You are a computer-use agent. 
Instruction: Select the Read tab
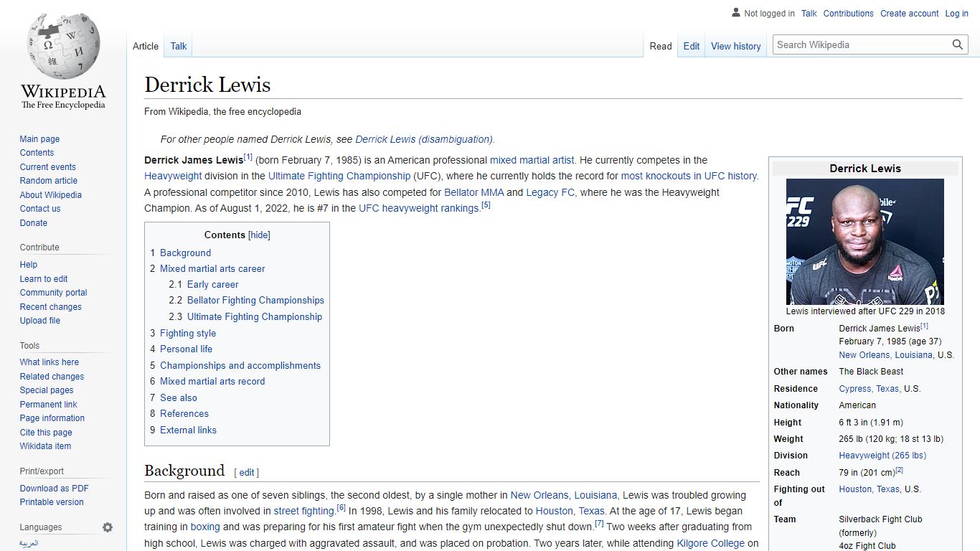point(661,46)
